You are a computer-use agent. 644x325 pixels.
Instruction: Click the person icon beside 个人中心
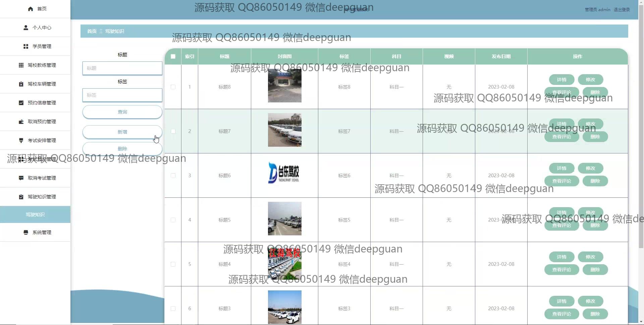click(x=26, y=28)
